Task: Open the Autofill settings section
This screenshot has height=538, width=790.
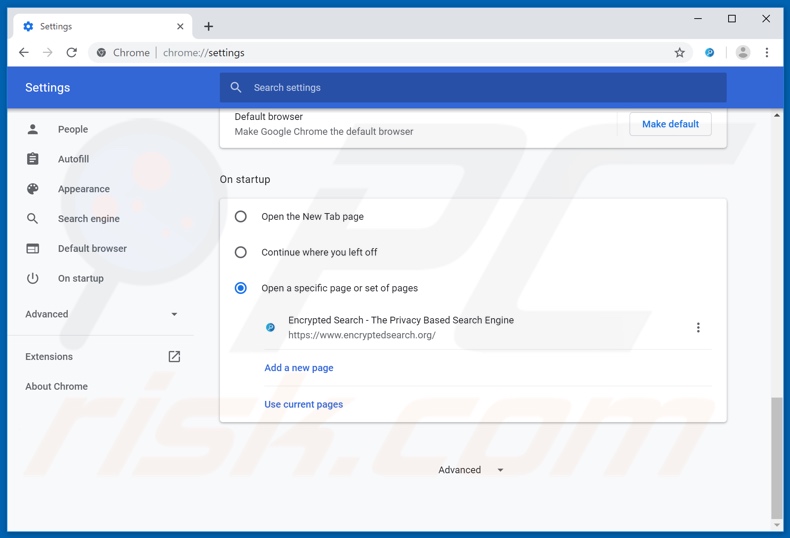Action: (x=74, y=159)
